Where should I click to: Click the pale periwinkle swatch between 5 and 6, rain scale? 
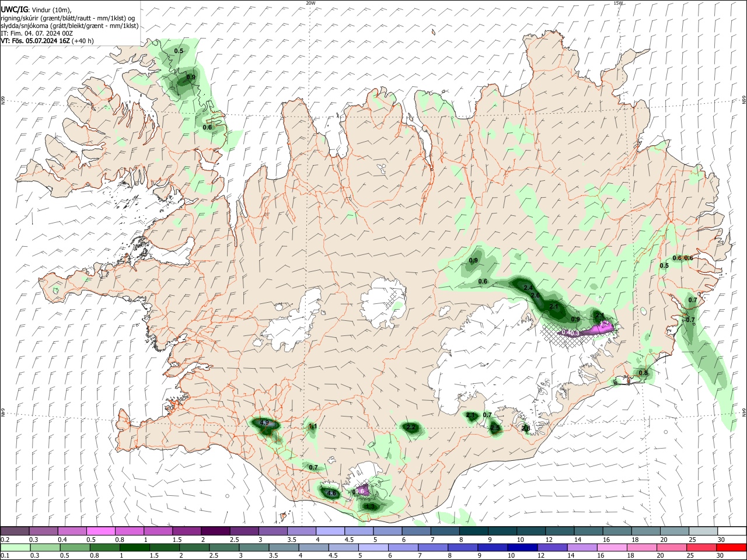click(373, 548)
